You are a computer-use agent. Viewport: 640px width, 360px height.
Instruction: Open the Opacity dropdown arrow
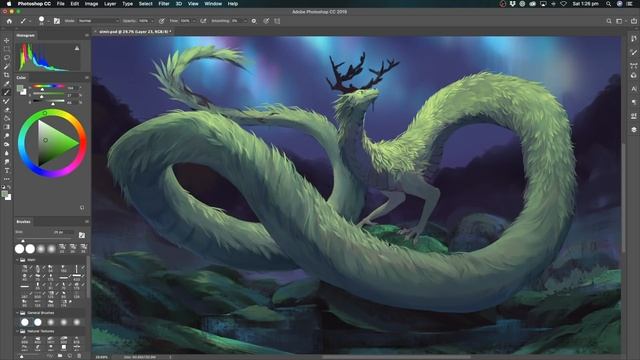[x=152, y=21]
